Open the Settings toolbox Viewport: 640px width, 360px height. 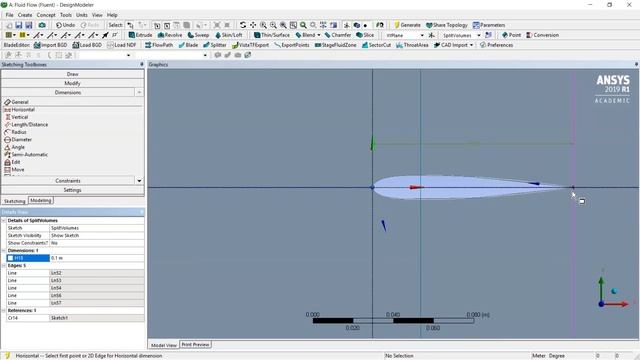point(73,190)
